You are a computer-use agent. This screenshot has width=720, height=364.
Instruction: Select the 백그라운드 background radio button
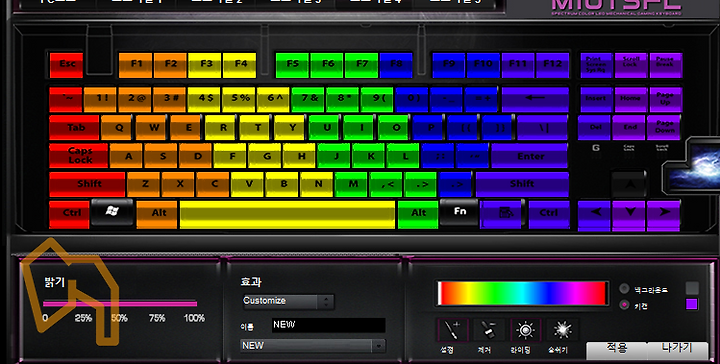coord(624,289)
